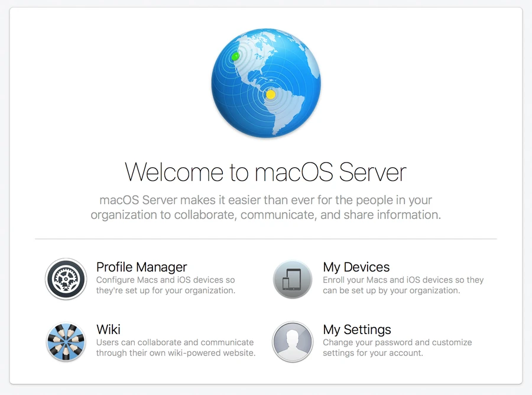532x395 pixels.
Task: Click the macOS Server globe logo
Action: coord(266,83)
